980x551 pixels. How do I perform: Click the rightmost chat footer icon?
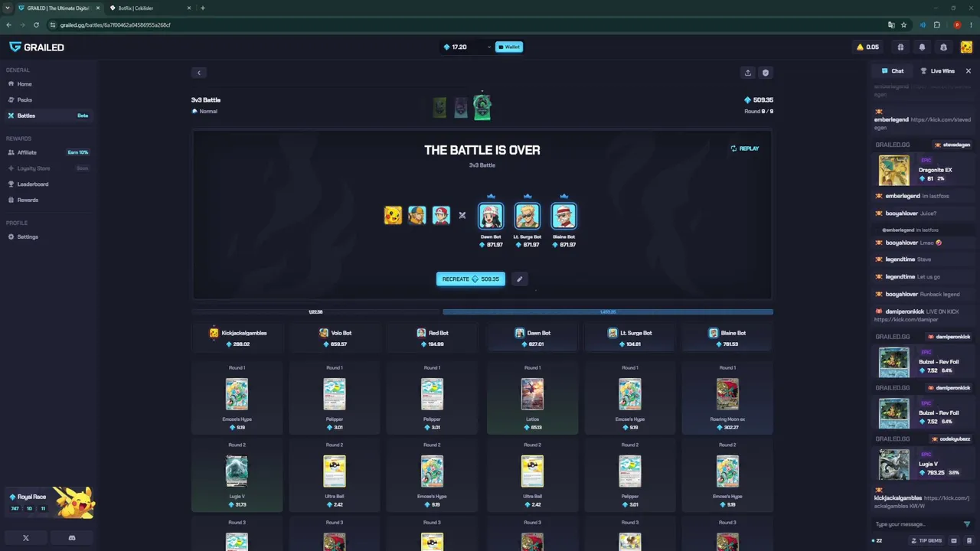tap(968, 540)
